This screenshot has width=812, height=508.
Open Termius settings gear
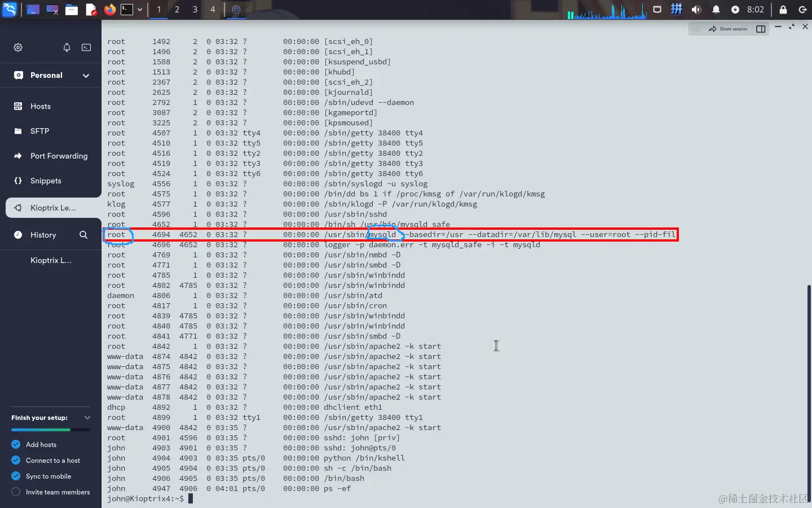click(x=18, y=47)
